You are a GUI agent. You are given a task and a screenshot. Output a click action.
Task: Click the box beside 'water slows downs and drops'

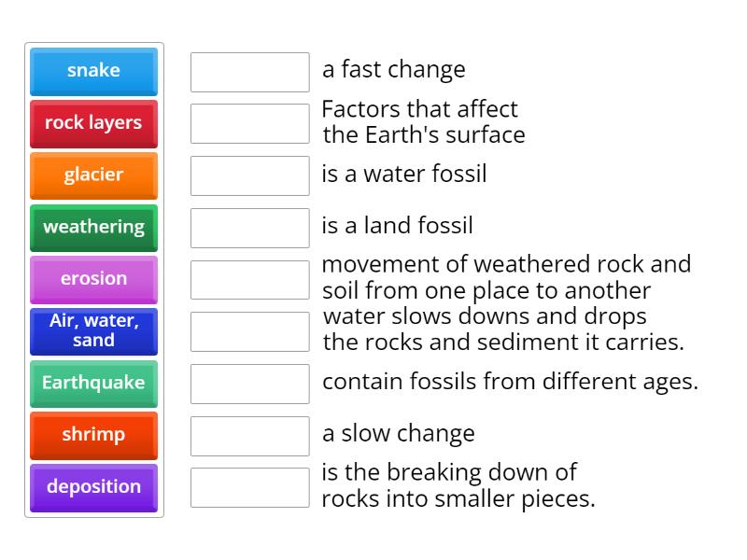pos(248,330)
